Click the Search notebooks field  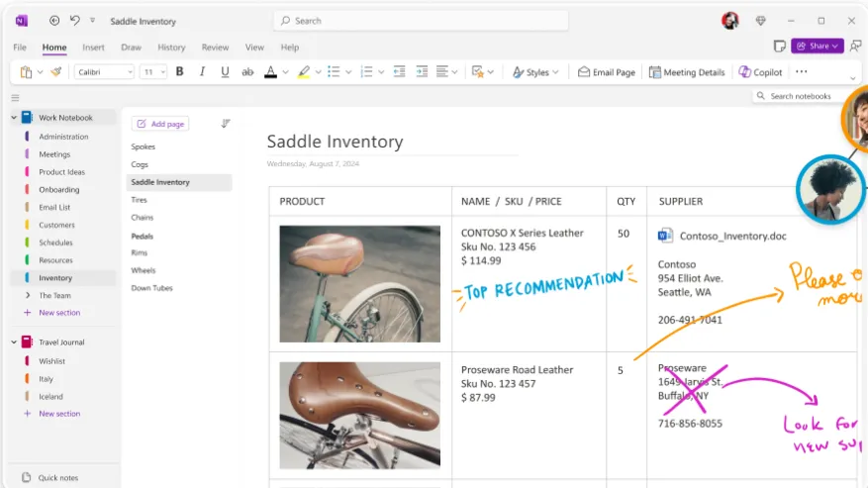point(801,96)
